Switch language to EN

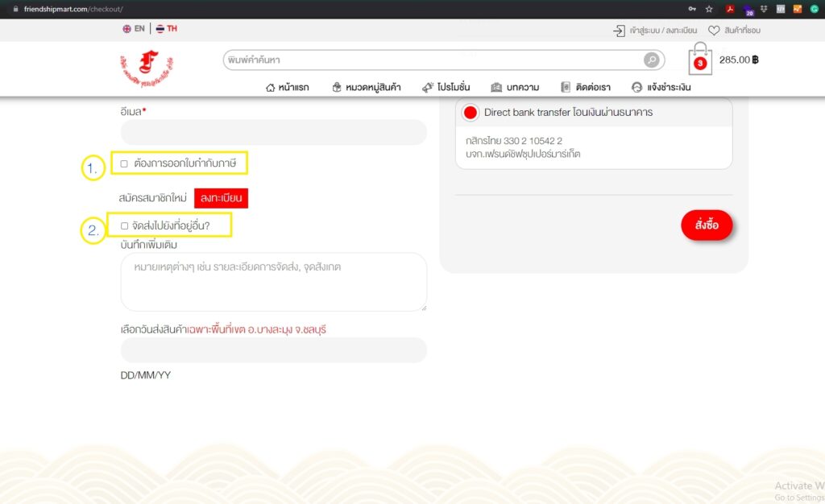134,29
